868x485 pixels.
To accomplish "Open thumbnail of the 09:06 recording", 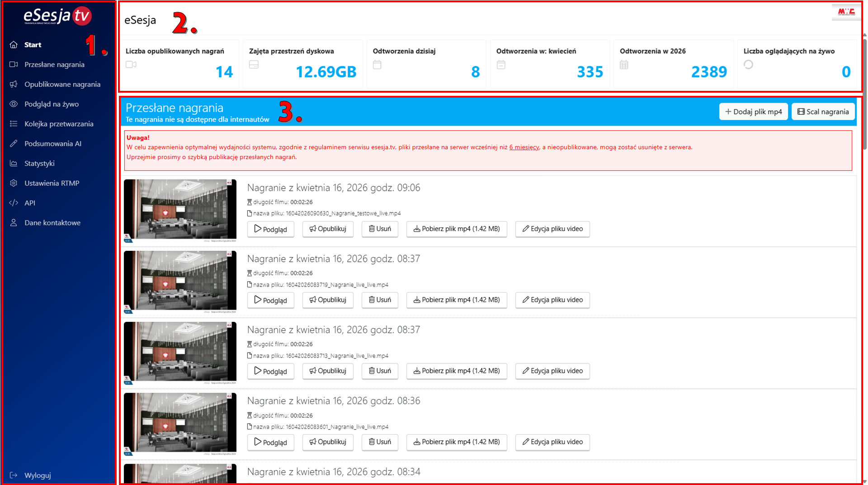I will (180, 210).
